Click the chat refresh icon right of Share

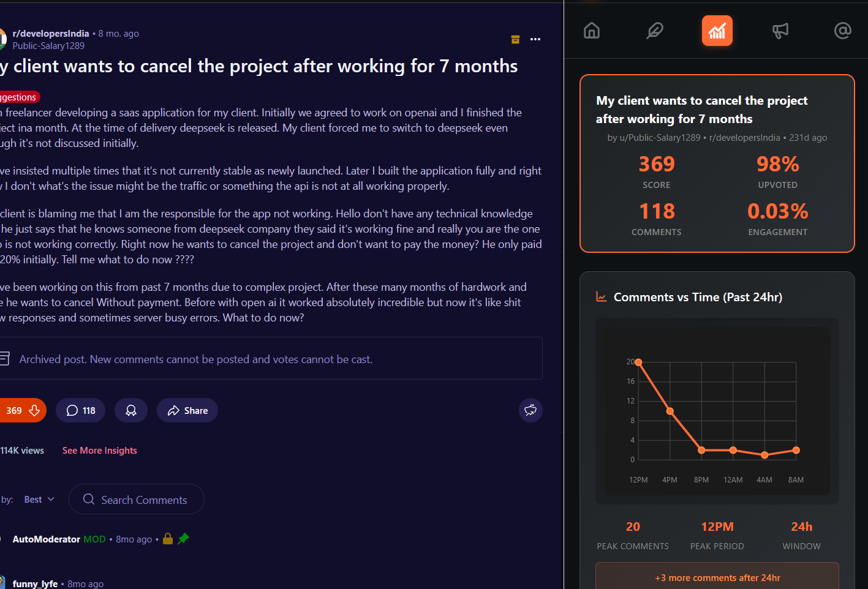[x=530, y=410]
